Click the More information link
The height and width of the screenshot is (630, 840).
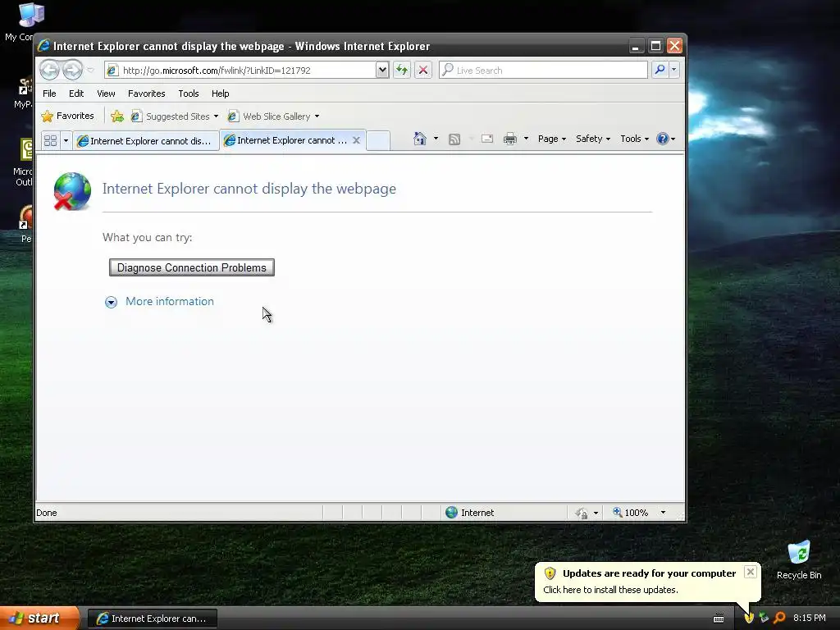[x=169, y=301]
